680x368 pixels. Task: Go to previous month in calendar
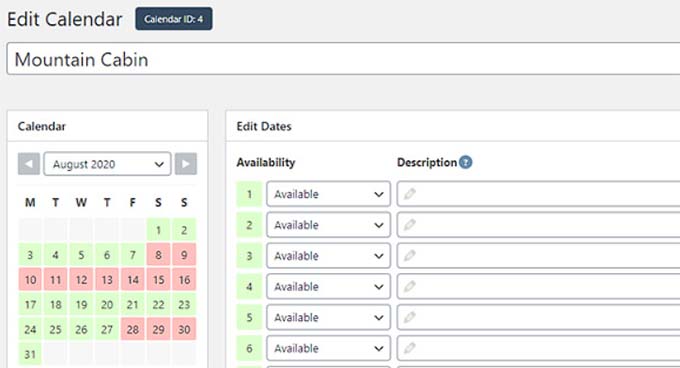tap(29, 164)
